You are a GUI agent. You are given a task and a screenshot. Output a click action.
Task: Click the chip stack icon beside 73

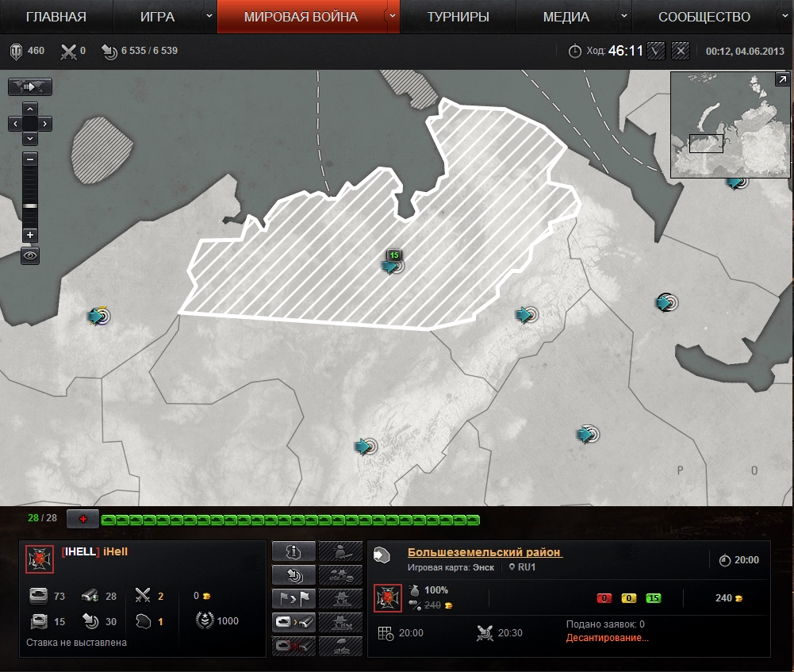point(39,596)
